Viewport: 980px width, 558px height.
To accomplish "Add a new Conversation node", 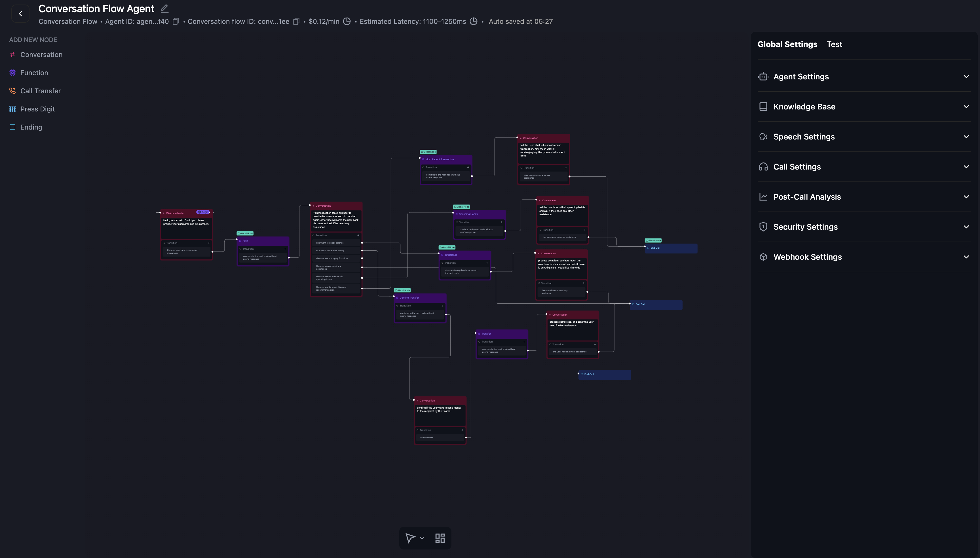I will [x=41, y=55].
